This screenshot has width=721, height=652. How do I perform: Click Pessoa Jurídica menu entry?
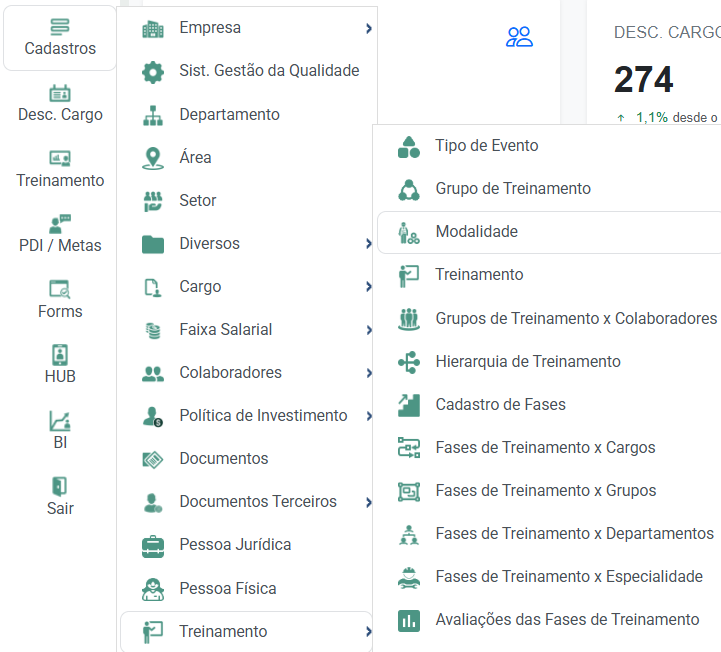235,545
